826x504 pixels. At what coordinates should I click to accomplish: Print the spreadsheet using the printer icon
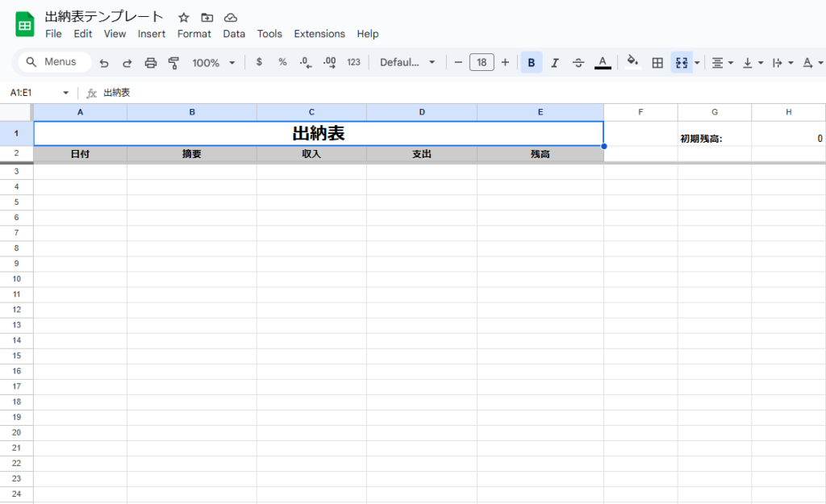pos(150,62)
